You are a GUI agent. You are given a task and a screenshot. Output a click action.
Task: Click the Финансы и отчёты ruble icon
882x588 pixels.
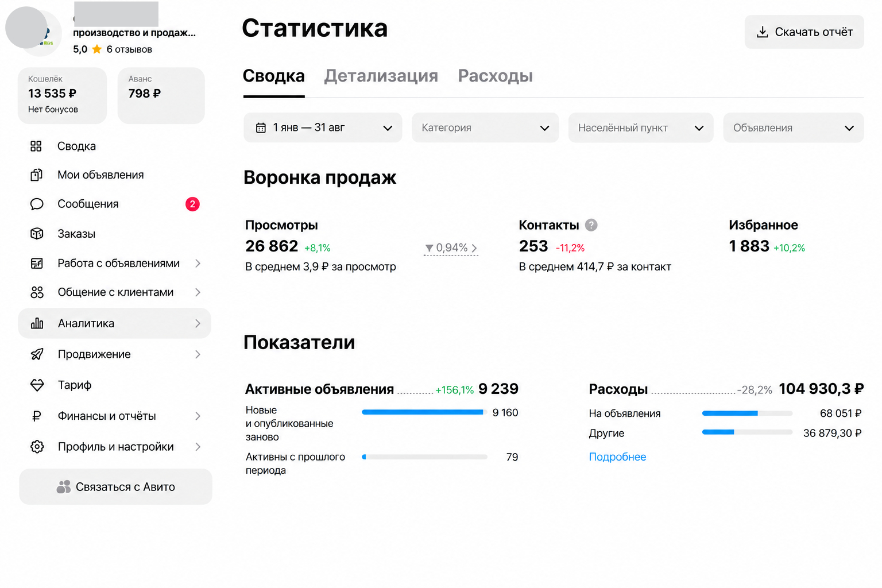click(x=37, y=416)
